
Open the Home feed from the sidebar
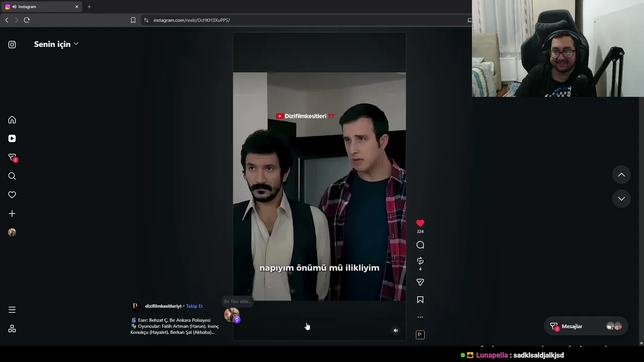point(12,120)
